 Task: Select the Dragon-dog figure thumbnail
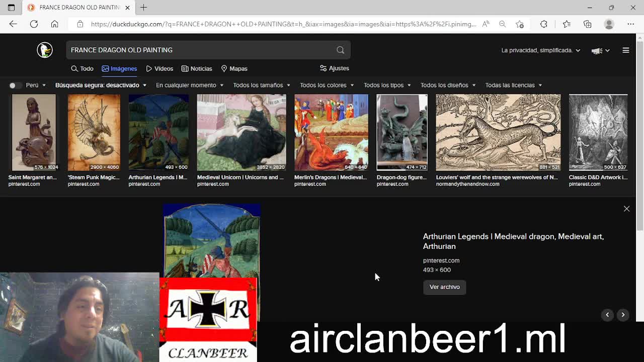pyautogui.click(x=402, y=133)
